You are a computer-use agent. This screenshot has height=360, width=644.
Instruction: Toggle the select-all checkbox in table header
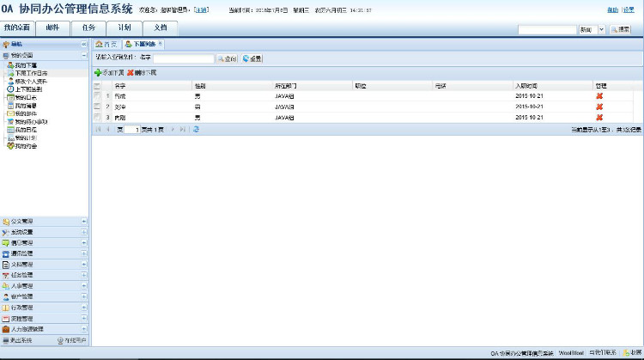pyautogui.click(x=97, y=86)
